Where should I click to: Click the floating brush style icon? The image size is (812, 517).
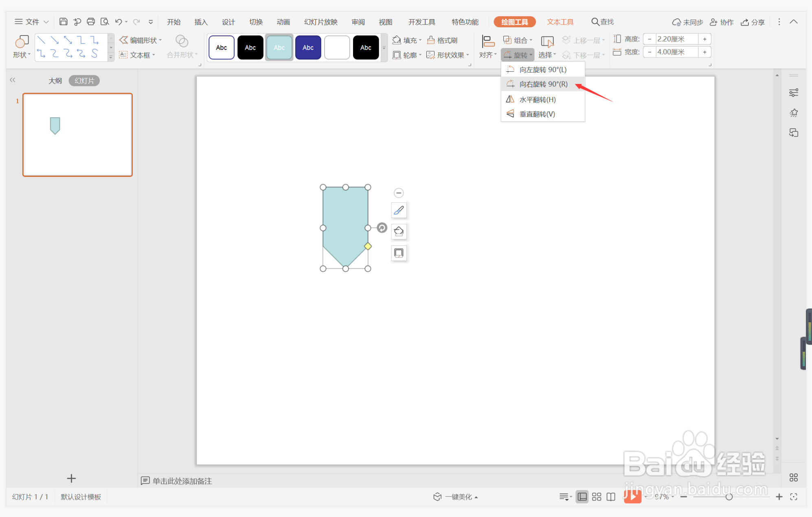pyautogui.click(x=399, y=210)
